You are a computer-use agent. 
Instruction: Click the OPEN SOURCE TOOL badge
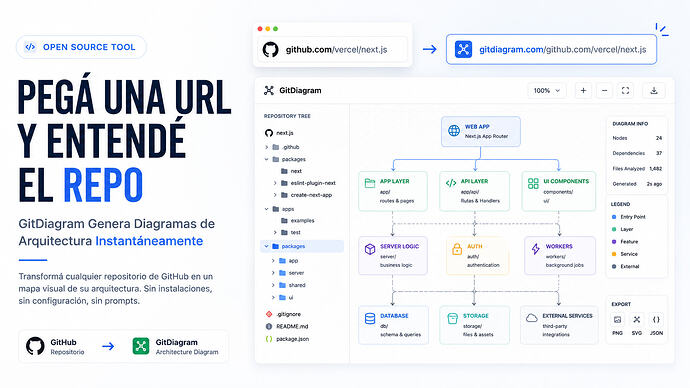coord(81,47)
